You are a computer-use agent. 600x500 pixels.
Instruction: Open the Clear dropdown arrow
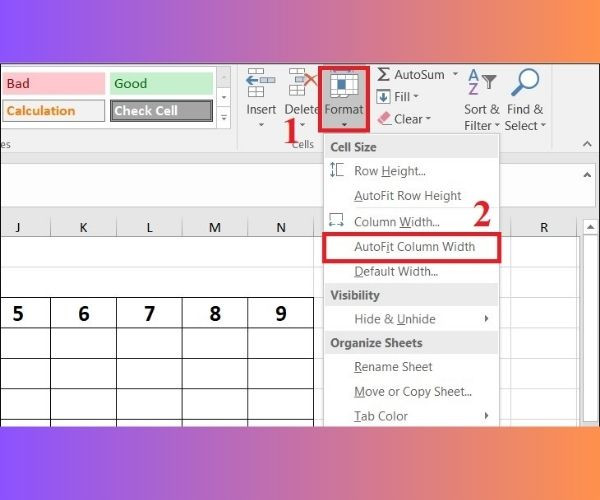pos(428,119)
